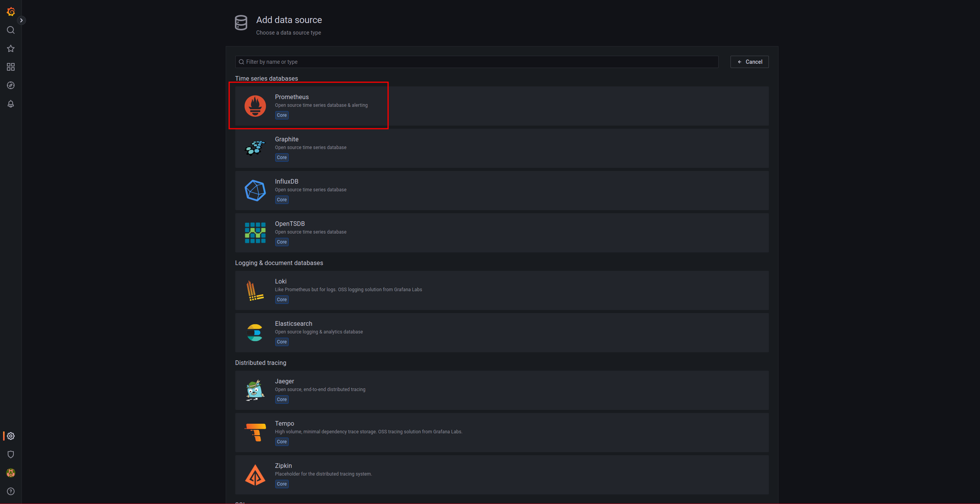This screenshot has height=504, width=980.
Task: Select the OpenTSDB data source entry
Action: 289,224
